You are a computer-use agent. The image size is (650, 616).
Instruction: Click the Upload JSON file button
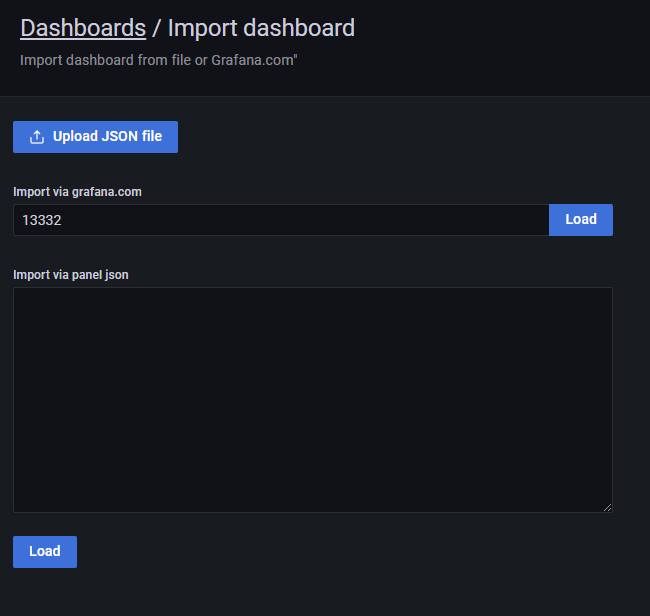[x=95, y=137]
